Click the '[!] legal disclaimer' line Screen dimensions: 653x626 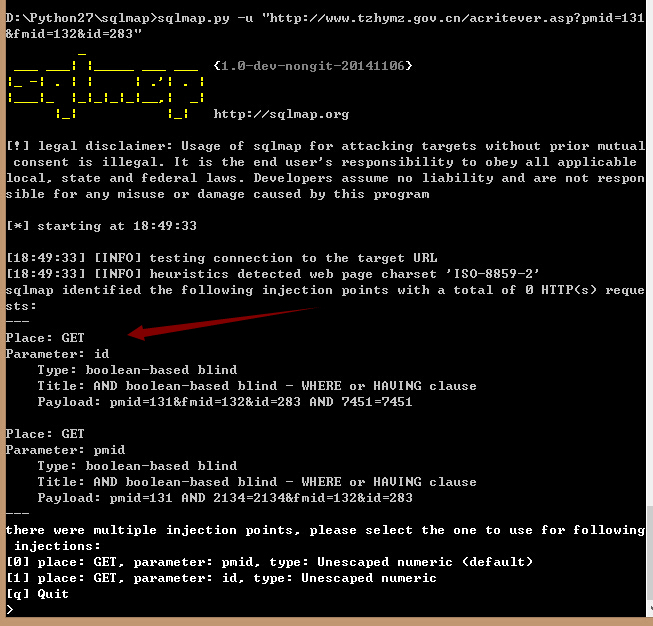[325, 146]
